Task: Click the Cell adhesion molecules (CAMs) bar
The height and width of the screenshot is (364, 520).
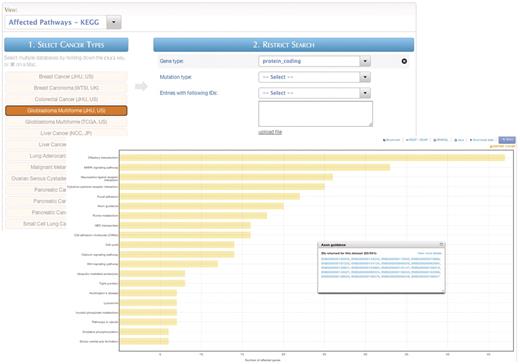Action: [x=185, y=235]
